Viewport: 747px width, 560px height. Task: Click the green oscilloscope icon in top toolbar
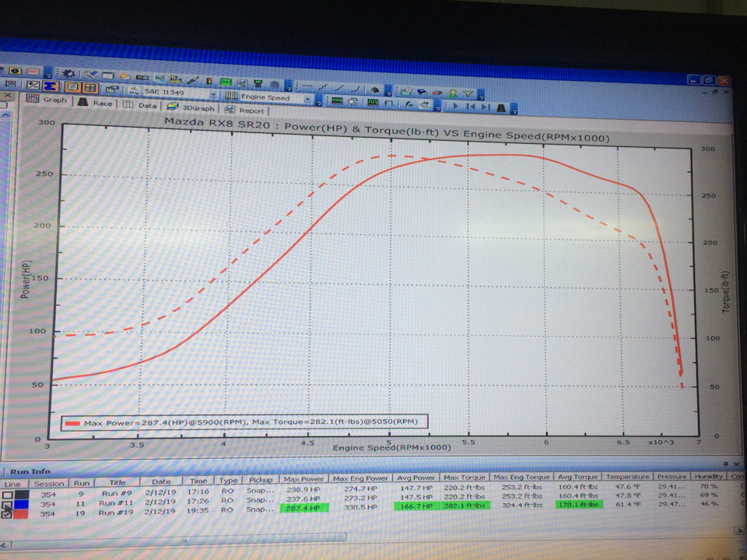(x=226, y=82)
